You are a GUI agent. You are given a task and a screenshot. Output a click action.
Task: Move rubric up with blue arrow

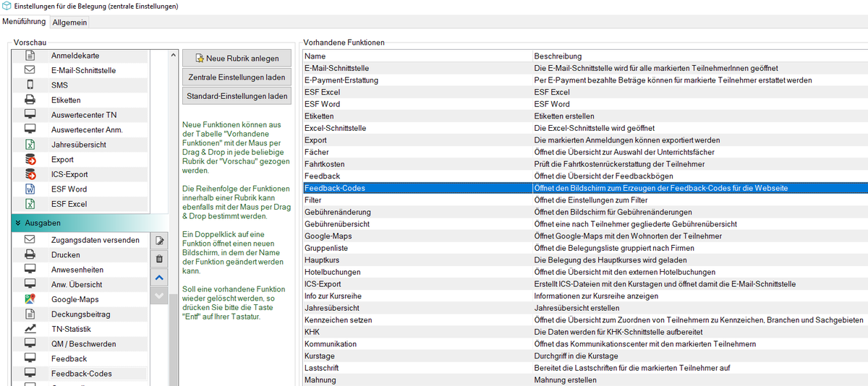point(159,277)
